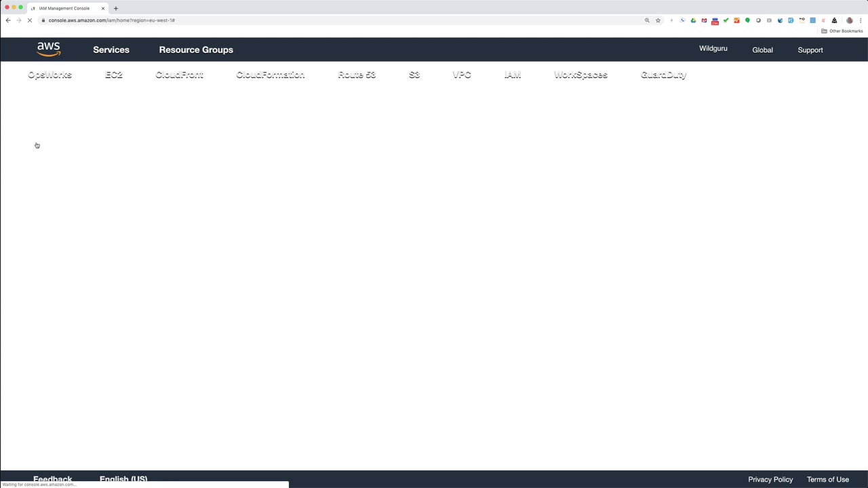Open the Wildguru account menu
The height and width of the screenshot is (488, 868).
pyautogui.click(x=713, y=49)
